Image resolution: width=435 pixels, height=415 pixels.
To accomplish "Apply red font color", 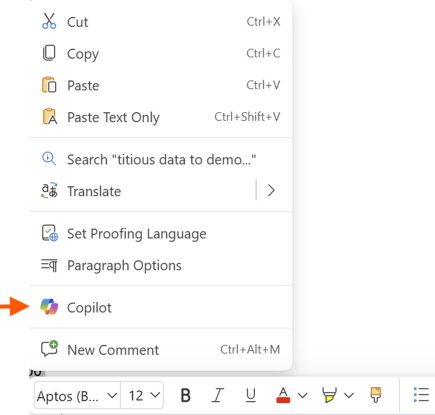I will pos(283,395).
